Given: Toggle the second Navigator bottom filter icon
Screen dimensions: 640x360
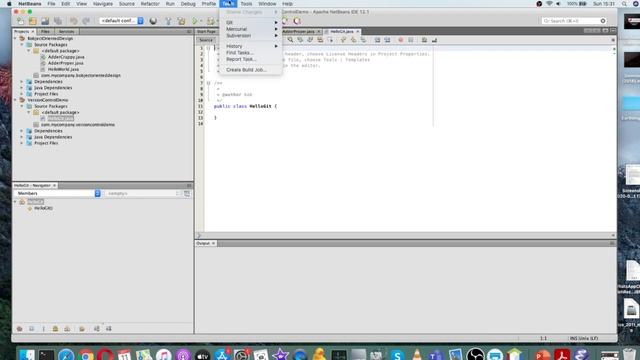Looking at the screenshot, I should pos(31,329).
